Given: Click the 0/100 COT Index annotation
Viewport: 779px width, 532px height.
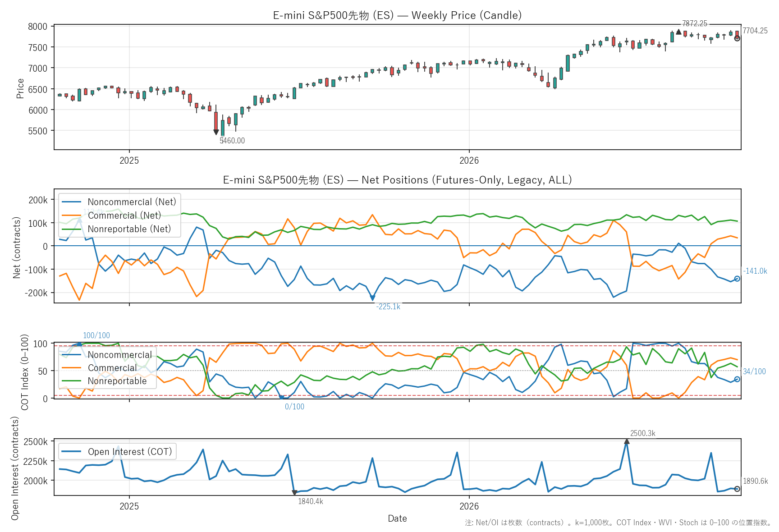Looking at the screenshot, I should (x=294, y=407).
